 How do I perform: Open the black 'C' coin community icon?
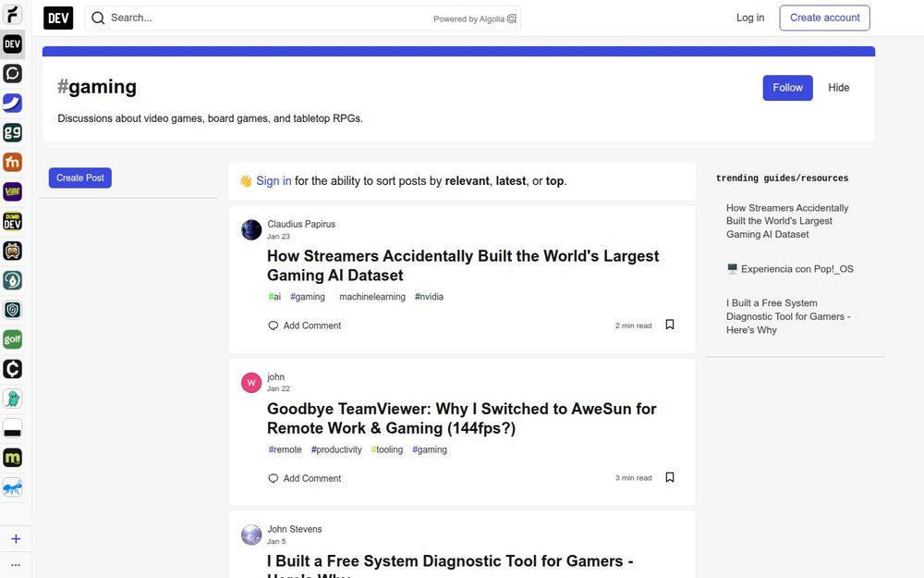coord(12,369)
